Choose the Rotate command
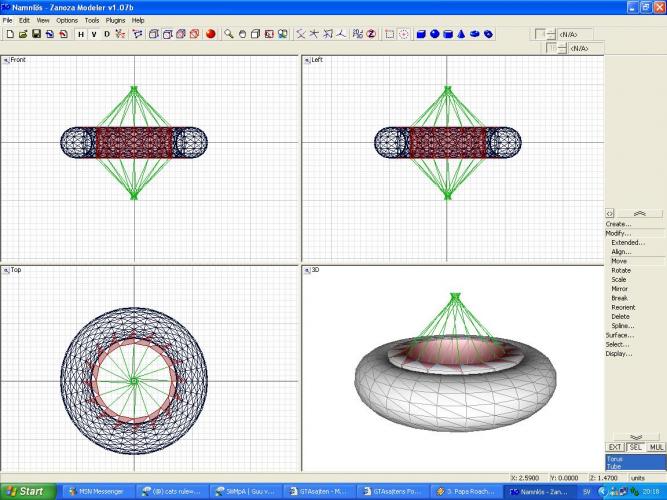This screenshot has height=500, width=667. pos(621,270)
